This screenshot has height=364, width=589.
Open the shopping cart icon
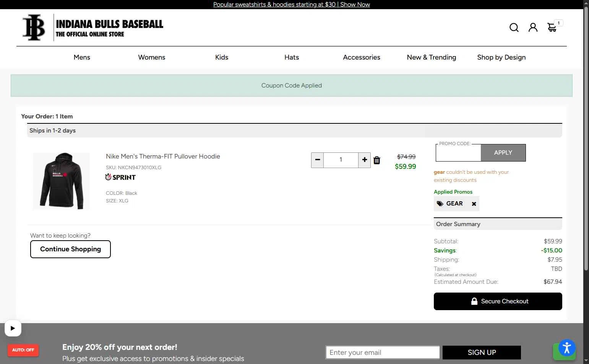(552, 28)
